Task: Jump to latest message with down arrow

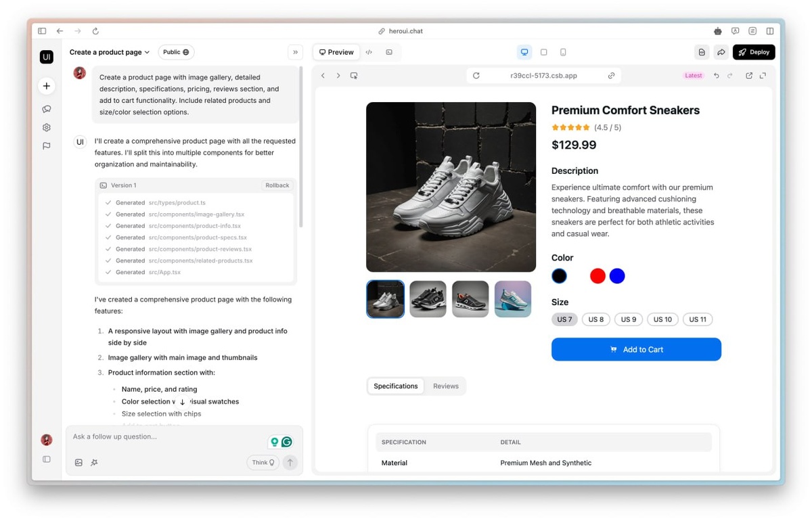Action: (x=182, y=402)
